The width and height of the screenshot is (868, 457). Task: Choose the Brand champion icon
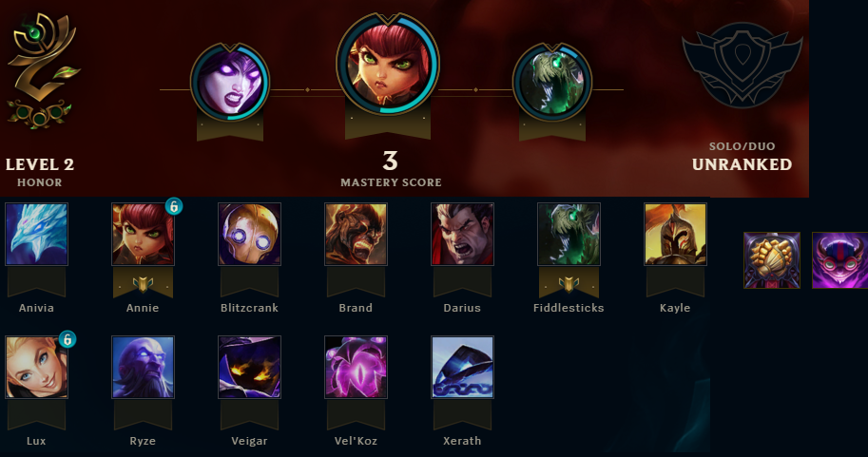[x=356, y=234]
